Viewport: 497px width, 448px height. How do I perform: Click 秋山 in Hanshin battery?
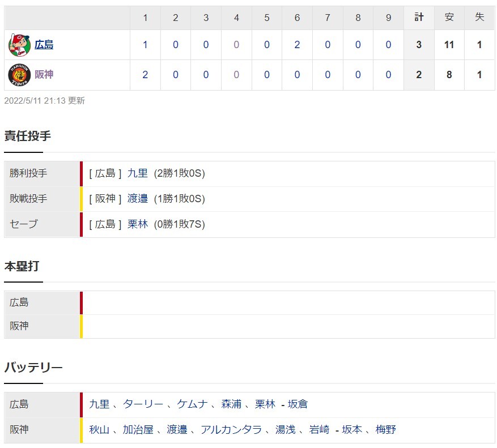click(x=99, y=430)
